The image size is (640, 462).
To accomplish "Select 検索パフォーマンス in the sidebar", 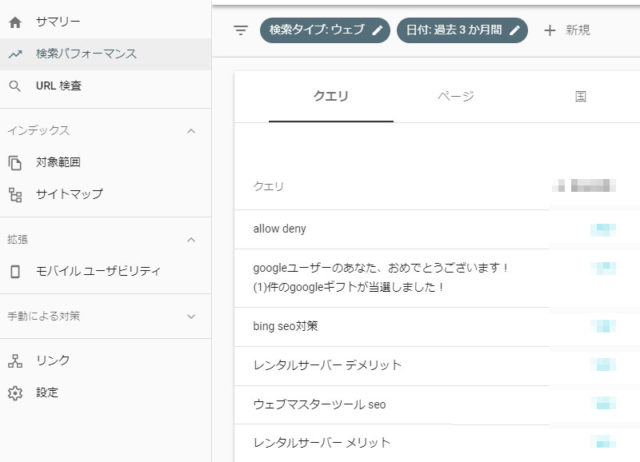I will pyautogui.click(x=105, y=54).
